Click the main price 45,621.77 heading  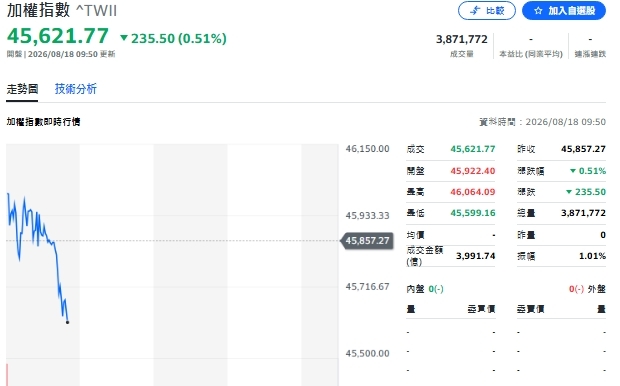[x=58, y=36]
